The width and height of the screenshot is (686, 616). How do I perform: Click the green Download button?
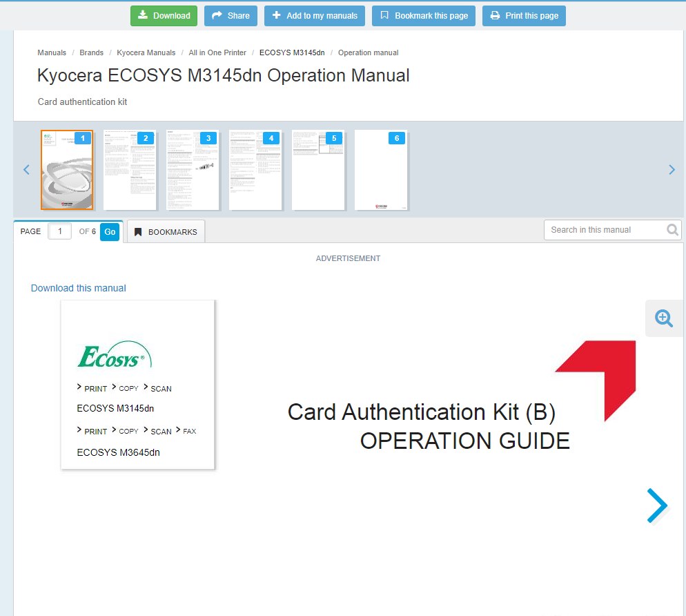164,16
